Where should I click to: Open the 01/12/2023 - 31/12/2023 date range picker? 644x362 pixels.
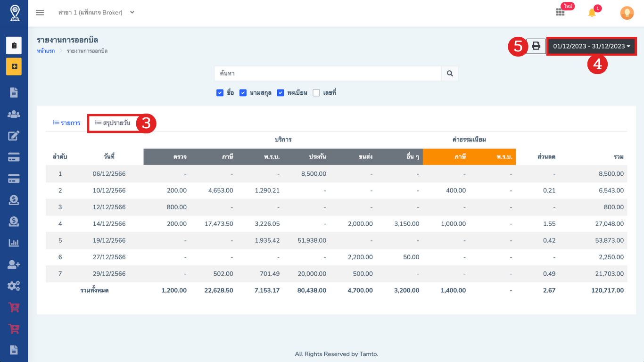(592, 46)
